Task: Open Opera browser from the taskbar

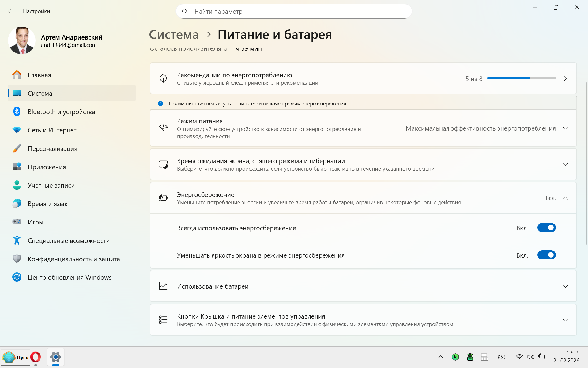Action: (36, 357)
